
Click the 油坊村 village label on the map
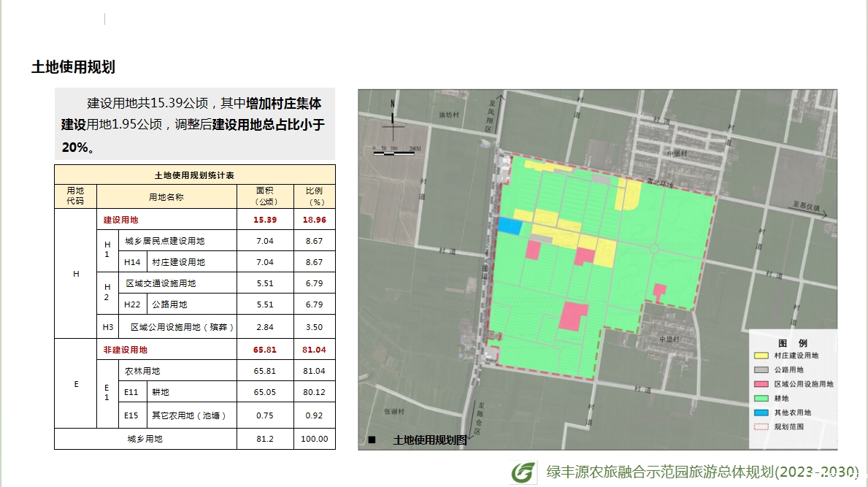coord(450,115)
